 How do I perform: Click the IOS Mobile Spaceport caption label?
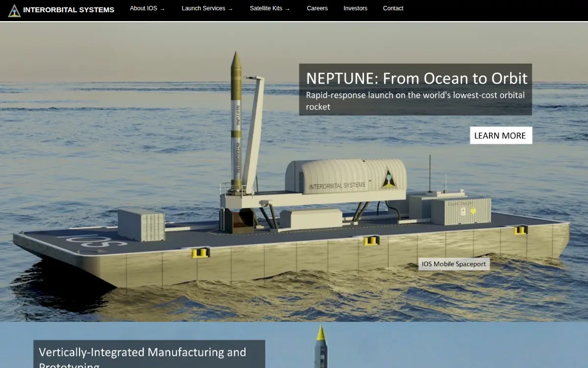tap(454, 264)
